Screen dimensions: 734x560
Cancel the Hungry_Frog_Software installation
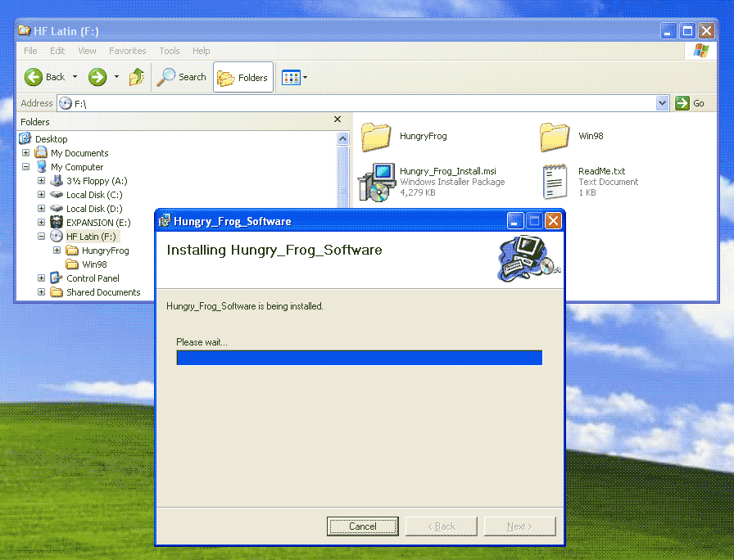[x=362, y=526]
